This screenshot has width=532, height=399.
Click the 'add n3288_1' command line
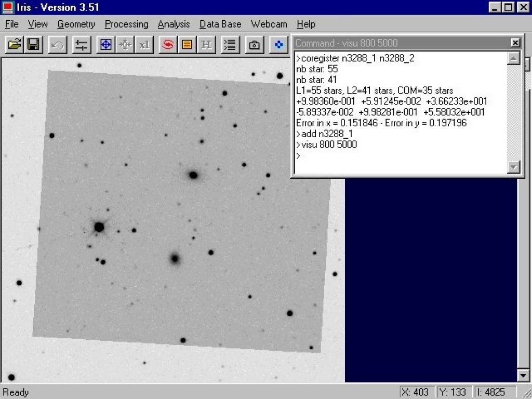[x=324, y=134]
